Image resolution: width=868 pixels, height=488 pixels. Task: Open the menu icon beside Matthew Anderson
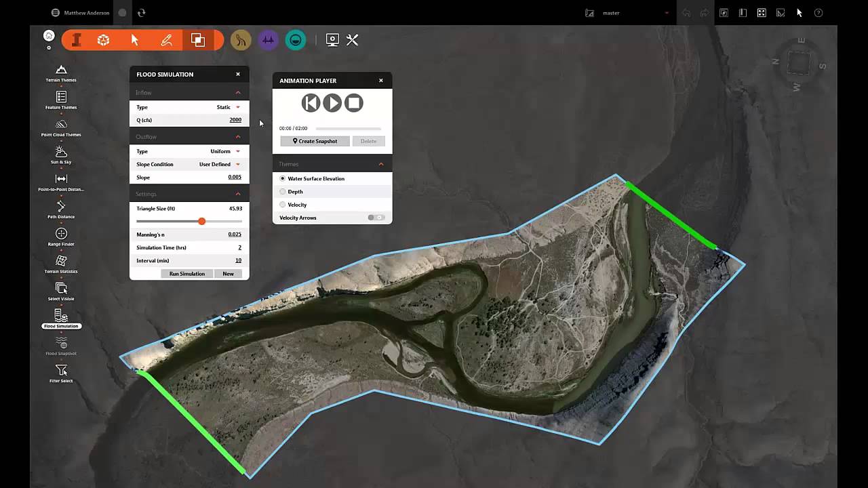[56, 12]
